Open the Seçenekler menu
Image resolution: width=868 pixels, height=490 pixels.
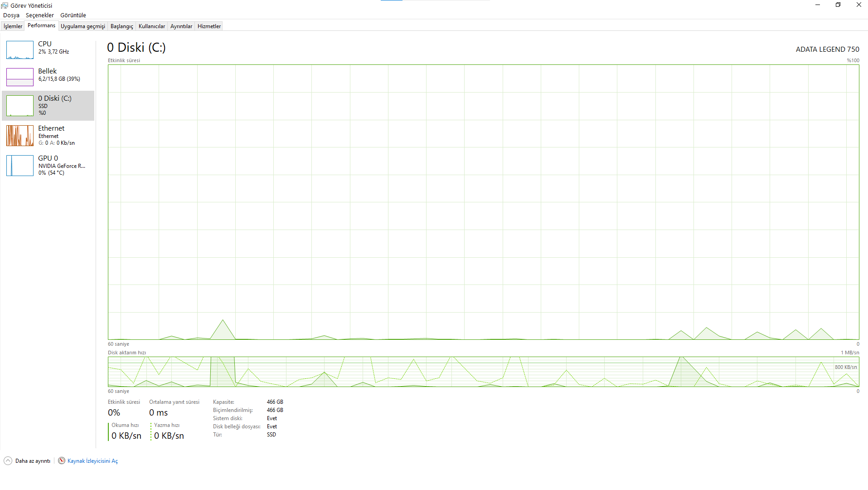coord(40,15)
